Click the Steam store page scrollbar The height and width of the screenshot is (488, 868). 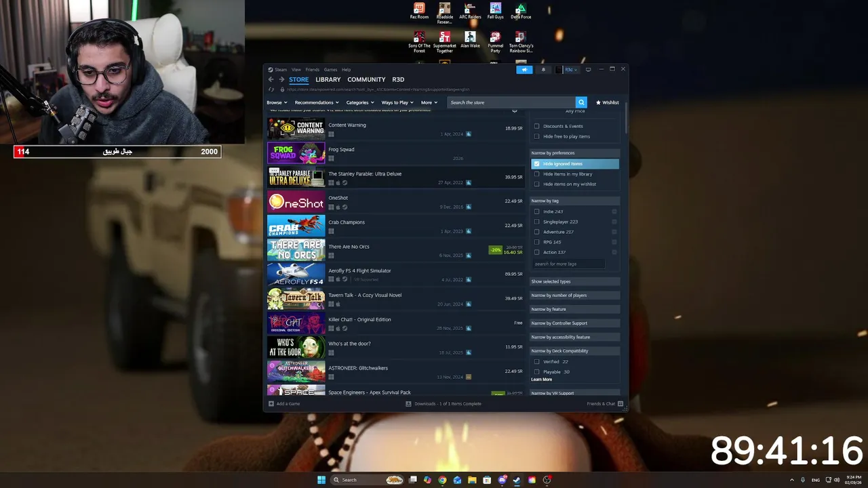pos(626,117)
